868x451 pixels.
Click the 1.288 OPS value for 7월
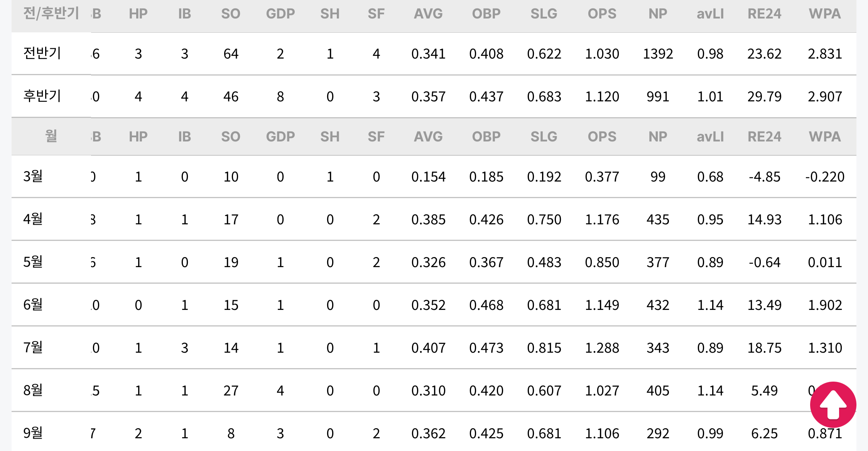coord(602,348)
